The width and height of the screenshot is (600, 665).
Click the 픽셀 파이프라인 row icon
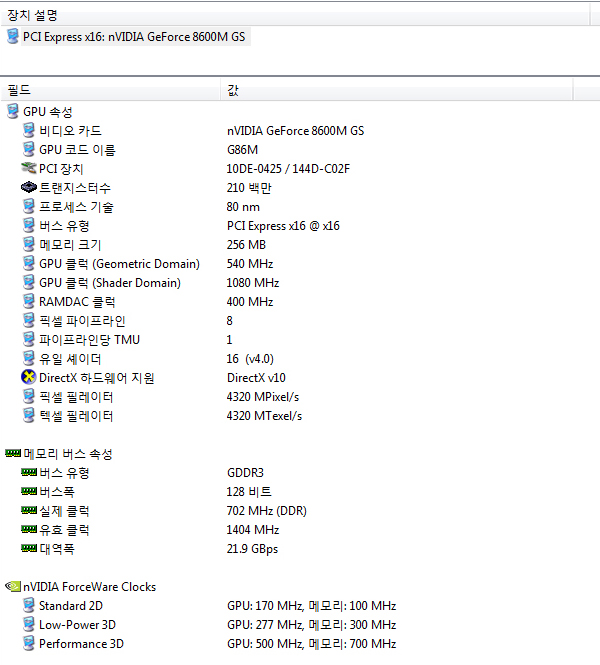pyautogui.click(x=29, y=320)
